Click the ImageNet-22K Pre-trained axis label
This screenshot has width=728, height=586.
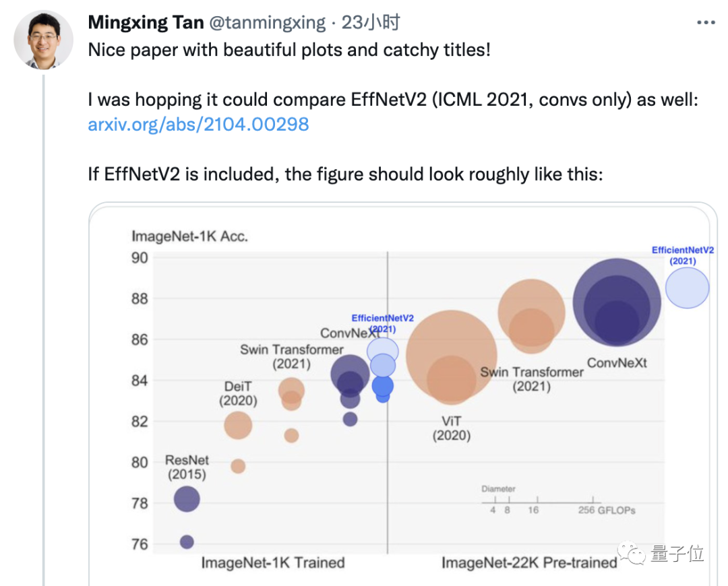(x=528, y=562)
